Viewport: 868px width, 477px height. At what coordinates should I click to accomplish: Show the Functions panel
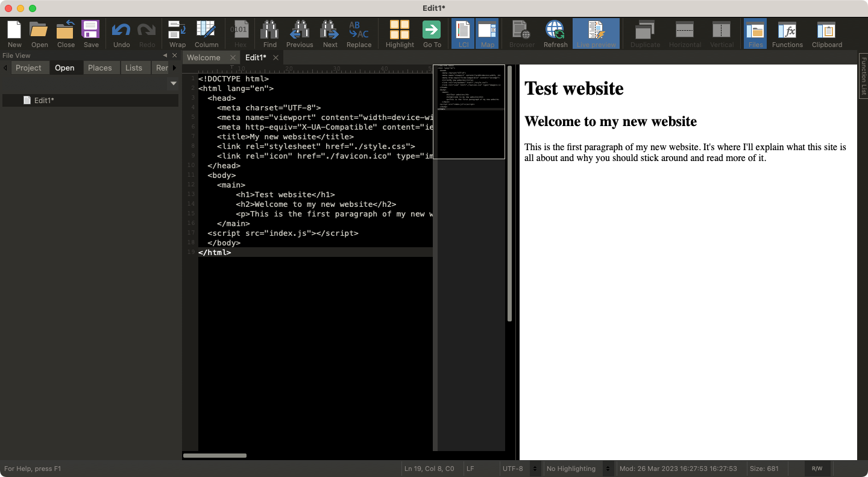pos(787,34)
